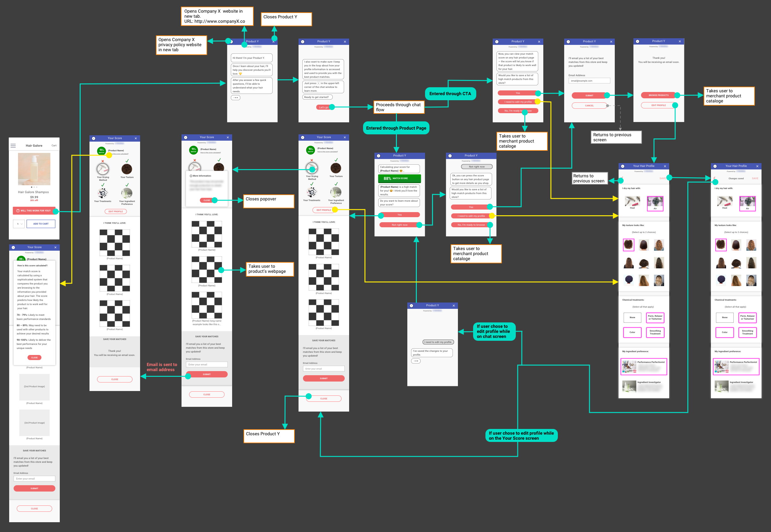This screenshot has width=771, height=532.
Task: Close the Product Y chat showing "Ready to get started?"
Action: point(345,42)
